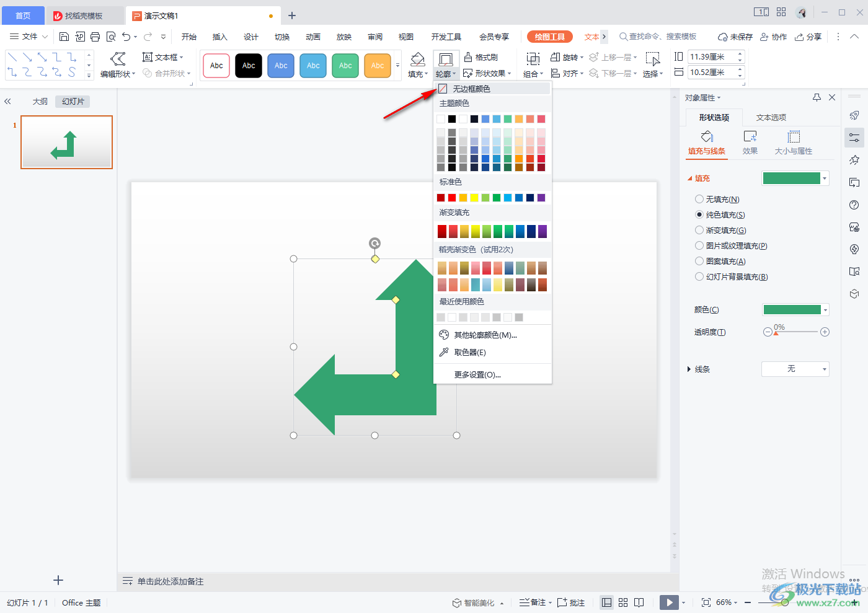Open the fill color dropdown in panel

point(825,179)
